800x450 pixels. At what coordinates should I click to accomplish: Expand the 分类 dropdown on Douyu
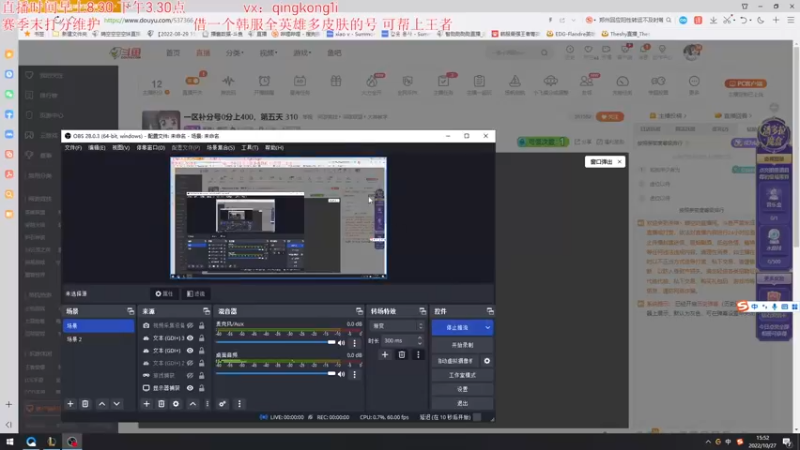[235, 53]
